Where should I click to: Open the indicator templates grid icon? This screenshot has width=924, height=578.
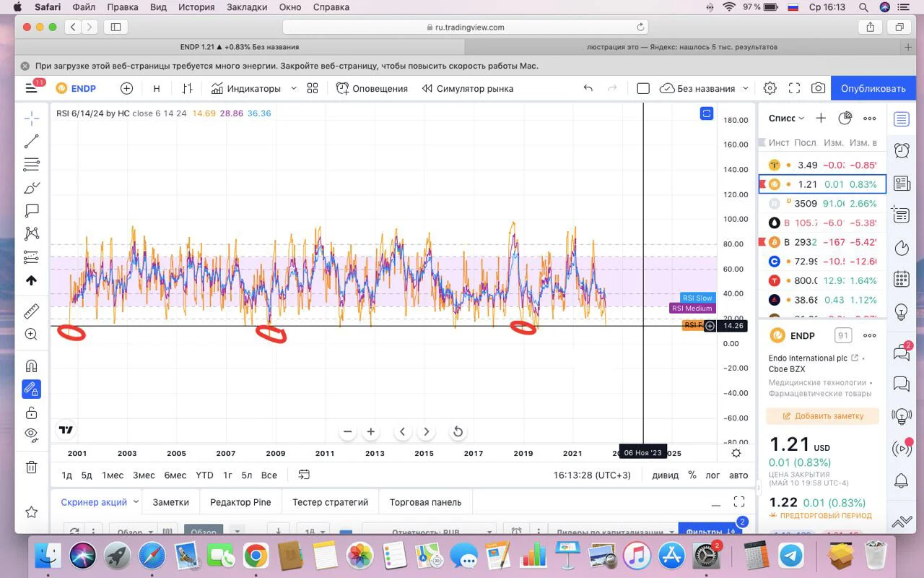pyautogui.click(x=313, y=88)
